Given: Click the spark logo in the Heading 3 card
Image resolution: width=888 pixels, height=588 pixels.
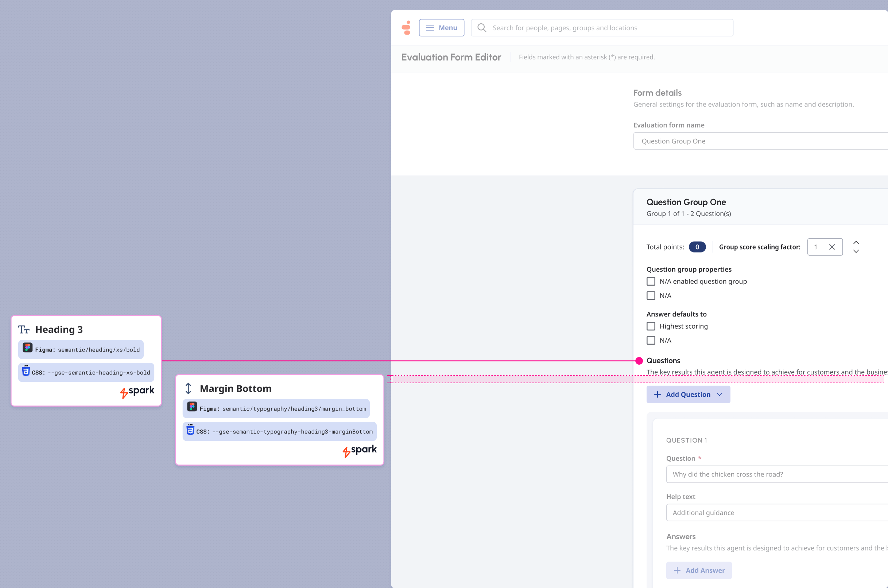Looking at the screenshot, I should [x=137, y=392].
